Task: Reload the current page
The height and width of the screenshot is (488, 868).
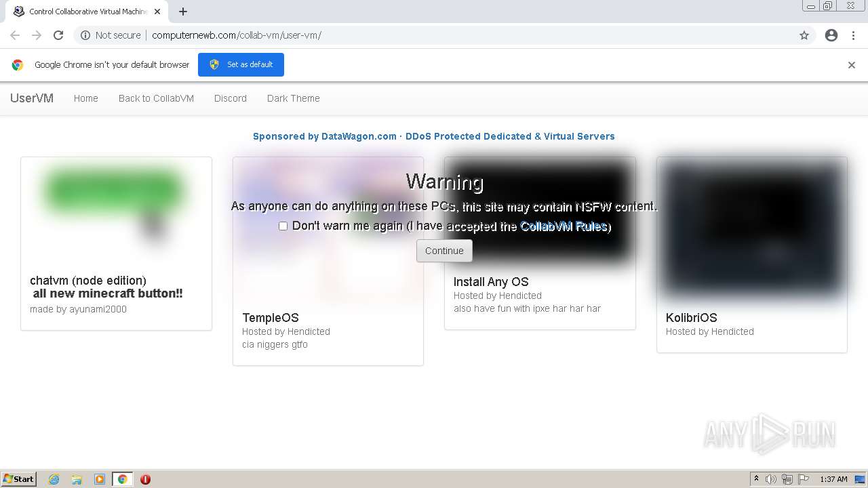Action: point(58,35)
